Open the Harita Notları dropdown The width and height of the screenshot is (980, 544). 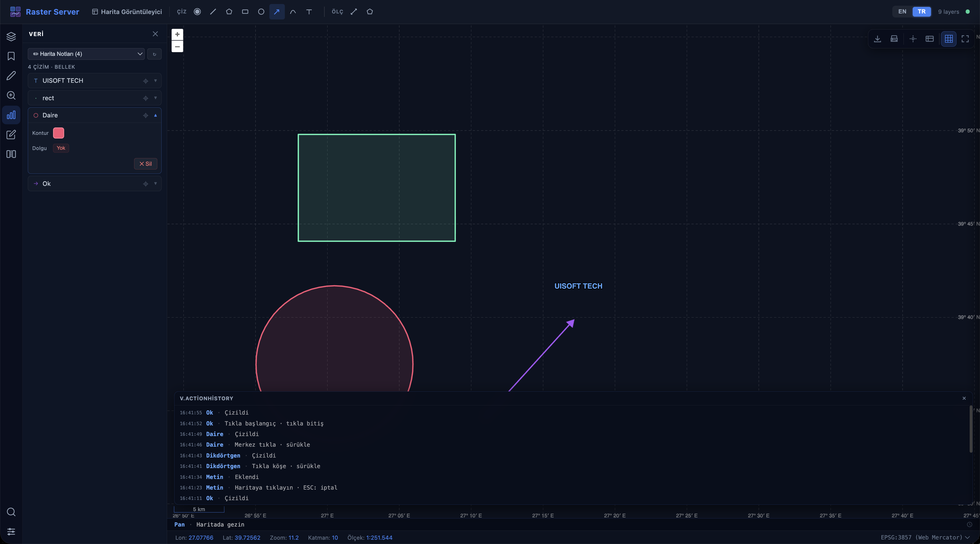click(x=86, y=54)
